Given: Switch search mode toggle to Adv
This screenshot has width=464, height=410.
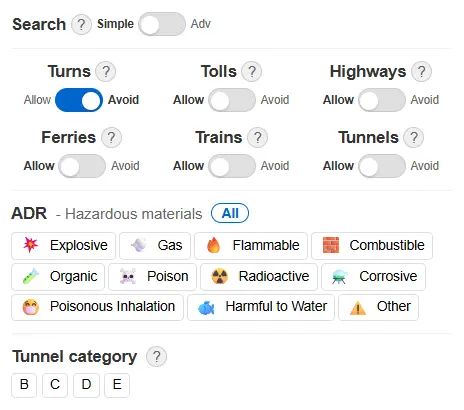Looking at the screenshot, I should [x=162, y=24].
